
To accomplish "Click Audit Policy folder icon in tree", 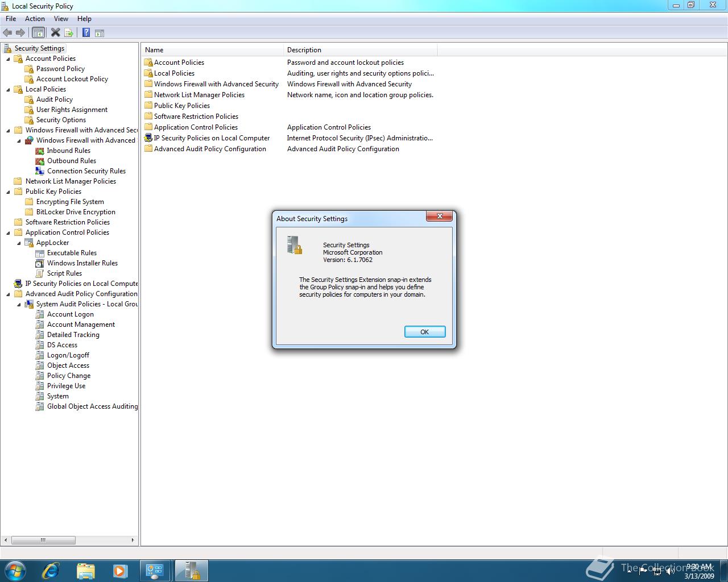I will [x=29, y=99].
